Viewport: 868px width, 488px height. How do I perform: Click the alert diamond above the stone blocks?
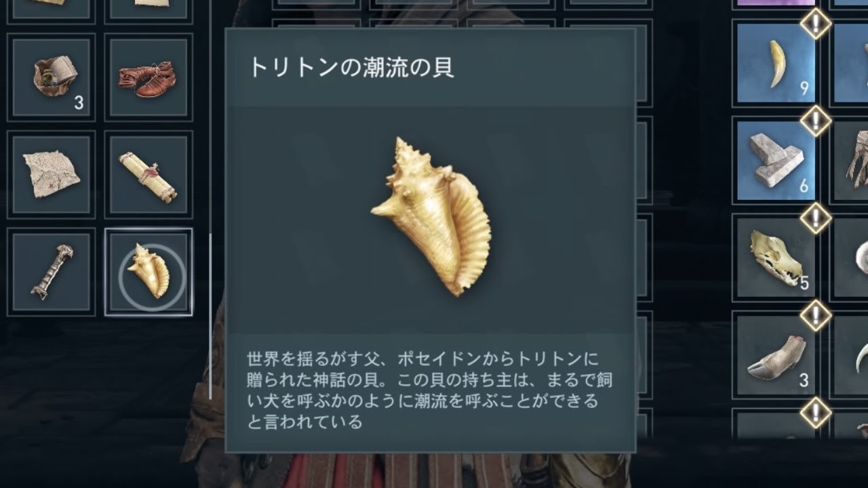[816, 121]
